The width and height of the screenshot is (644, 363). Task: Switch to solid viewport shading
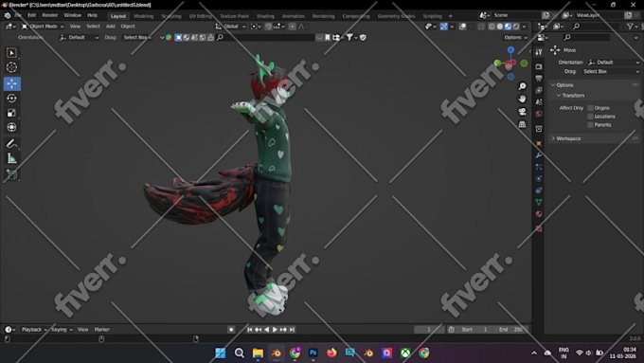(500, 27)
